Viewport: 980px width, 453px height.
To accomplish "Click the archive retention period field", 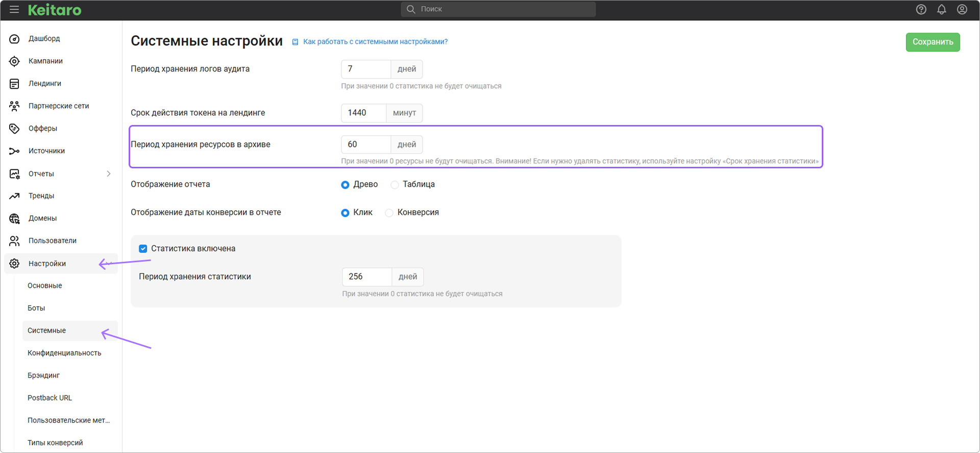I will pyautogui.click(x=365, y=144).
